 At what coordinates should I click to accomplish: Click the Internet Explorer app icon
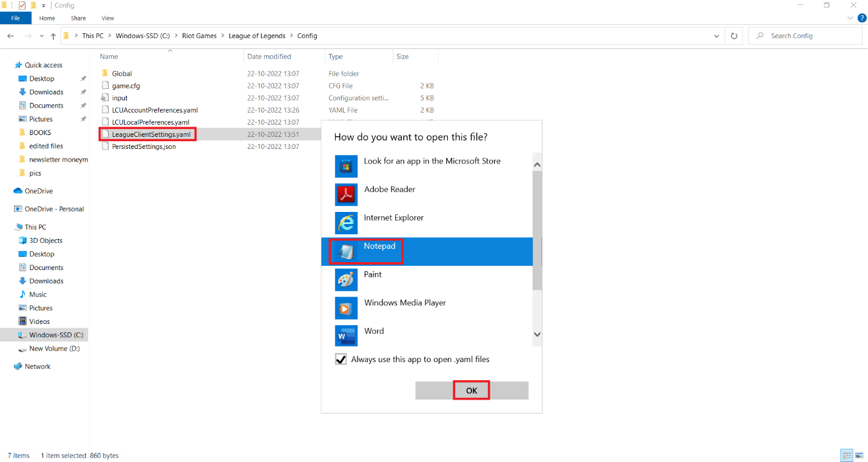click(x=346, y=223)
